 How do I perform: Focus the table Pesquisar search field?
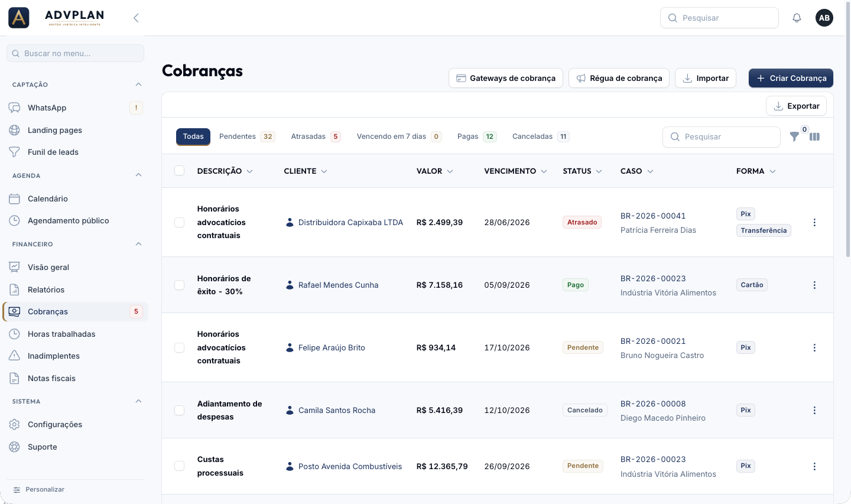(722, 136)
